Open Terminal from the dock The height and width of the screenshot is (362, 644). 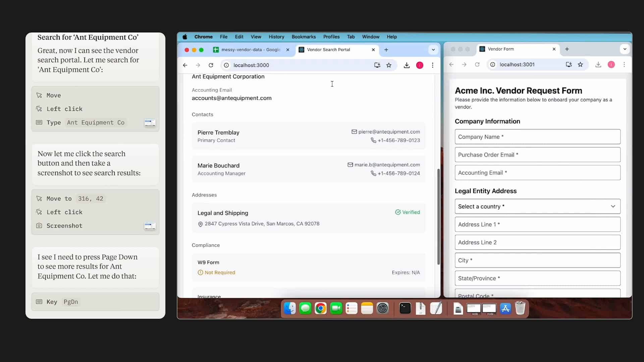[x=405, y=308]
